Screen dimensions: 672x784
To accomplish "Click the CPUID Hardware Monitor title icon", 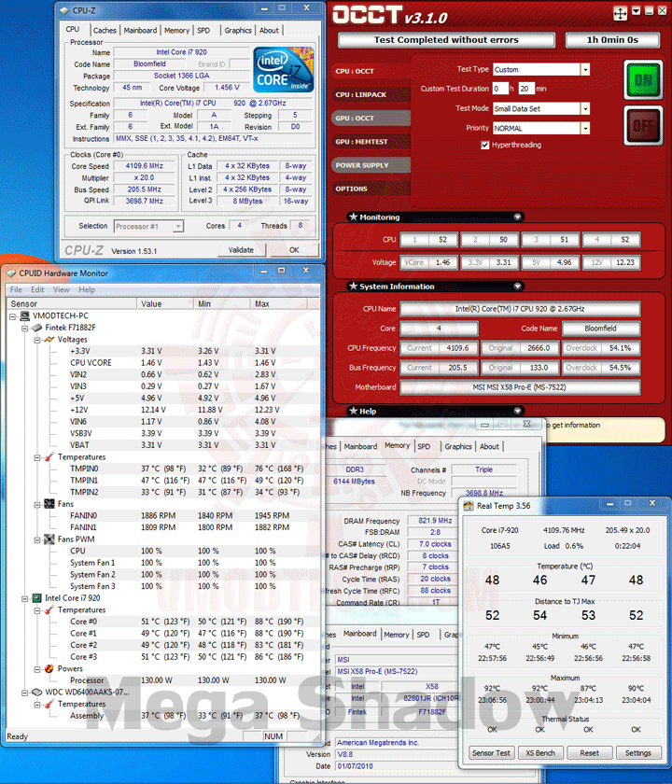I will [x=10, y=273].
